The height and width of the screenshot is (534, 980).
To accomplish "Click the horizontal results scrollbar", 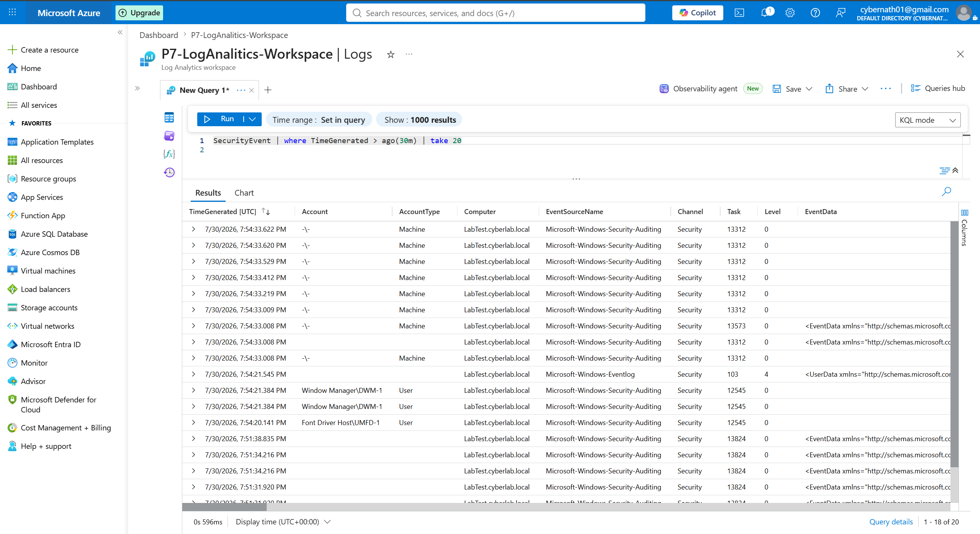I will pyautogui.click(x=224, y=507).
